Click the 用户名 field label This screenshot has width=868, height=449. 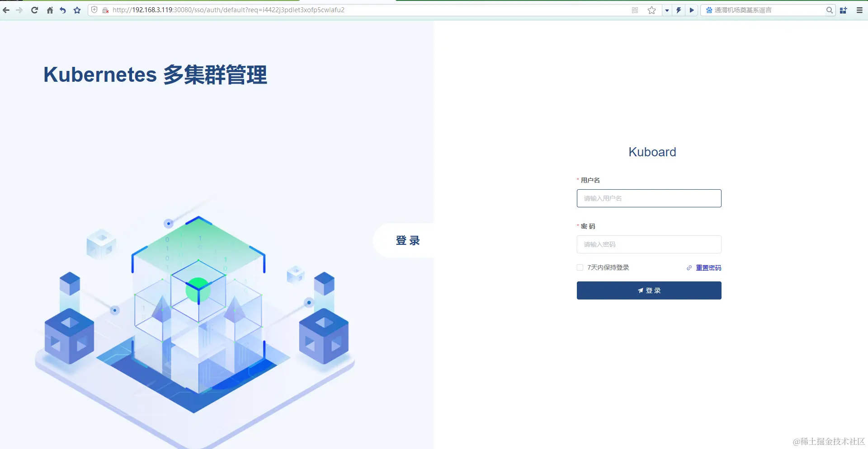click(590, 180)
